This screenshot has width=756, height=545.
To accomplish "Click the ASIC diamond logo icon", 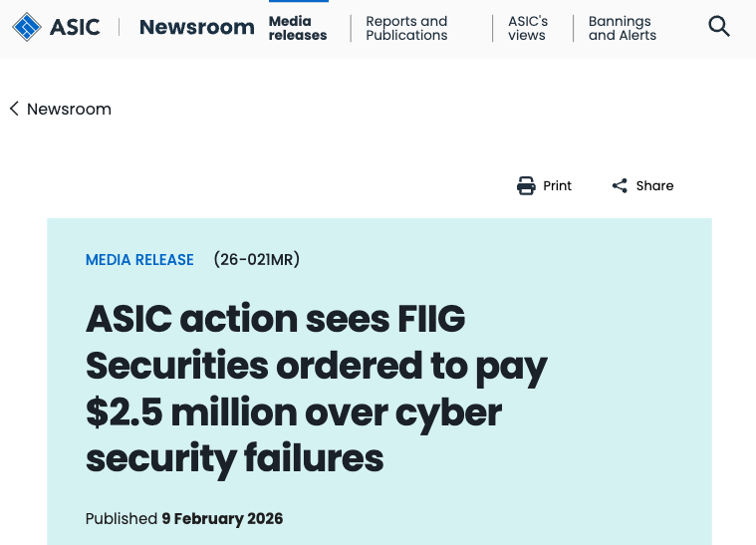I will (x=27, y=27).
